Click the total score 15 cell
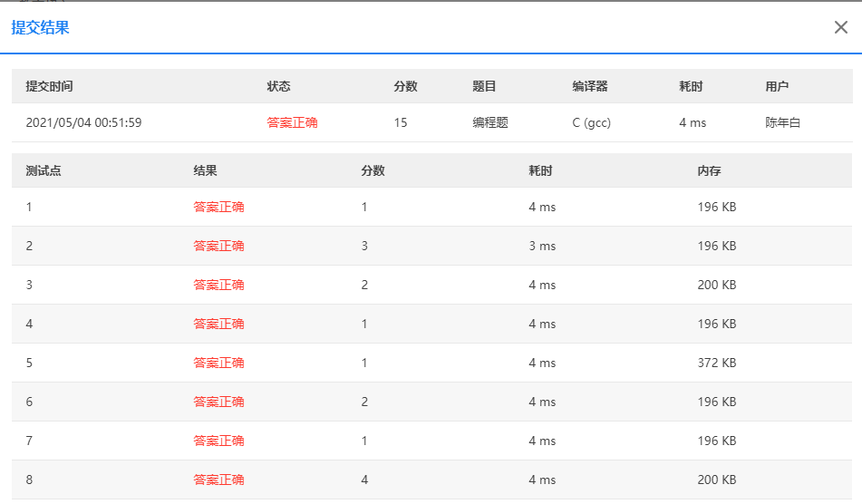 click(x=401, y=122)
